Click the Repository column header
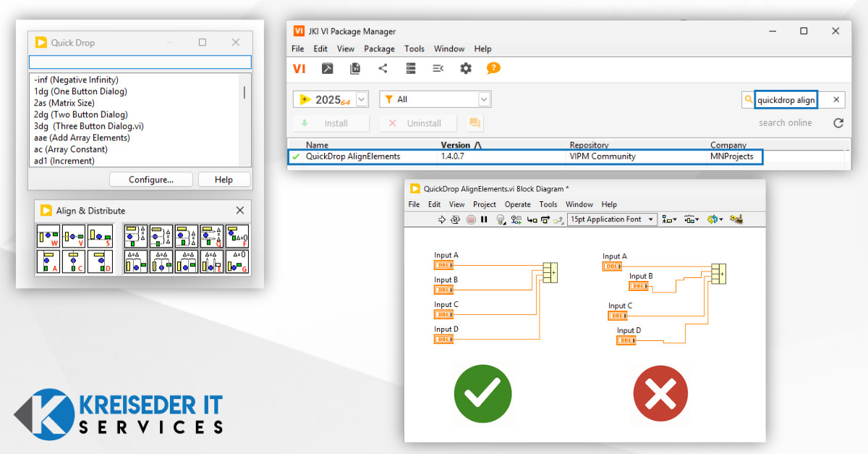The height and width of the screenshot is (454, 868). (x=590, y=145)
